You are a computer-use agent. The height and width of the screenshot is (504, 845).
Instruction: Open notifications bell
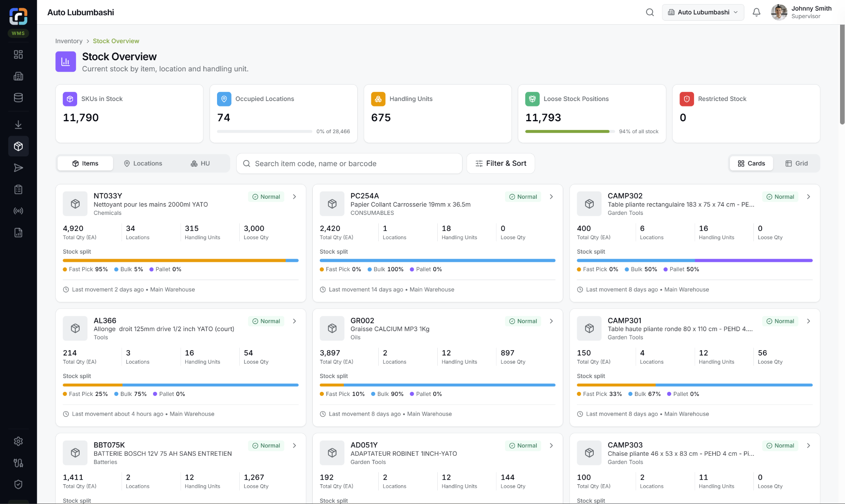756,12
